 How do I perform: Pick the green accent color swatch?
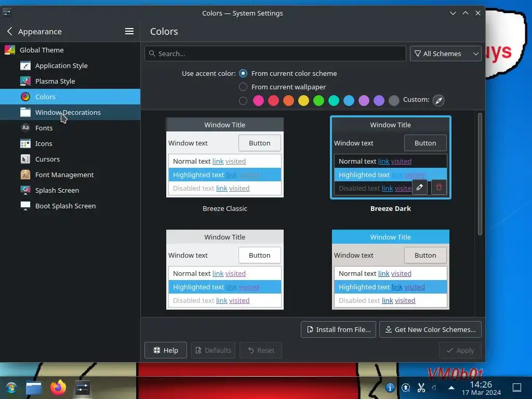pos(318,101)
